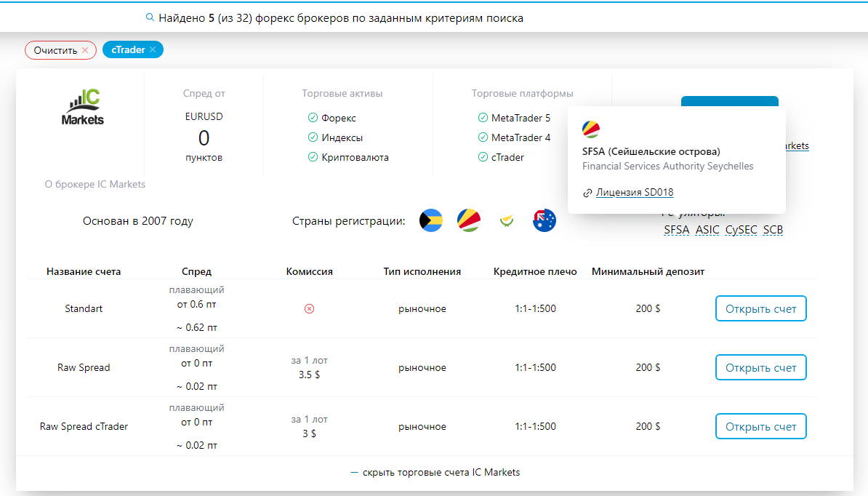Remove the cTrader filter tag
The height and width of the screenshot is (496, 868).
pyautogui.click(x=153, y=50)
